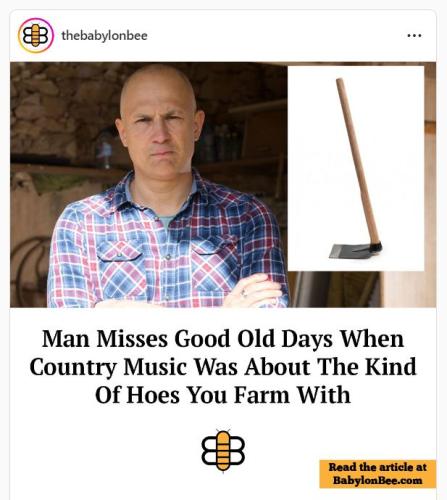Click the wooden handle of the hoe
Screen dimensions: 447x500
click(x=357, y=161)
